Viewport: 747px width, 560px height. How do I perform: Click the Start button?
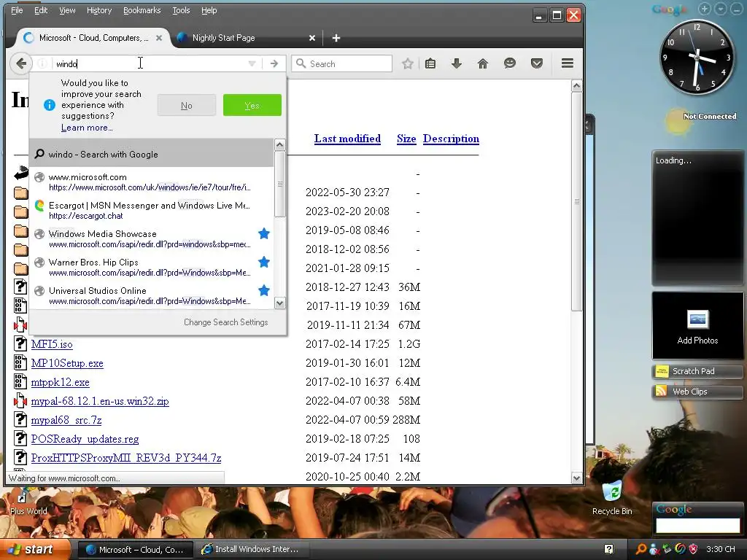[x=36, y=549]
